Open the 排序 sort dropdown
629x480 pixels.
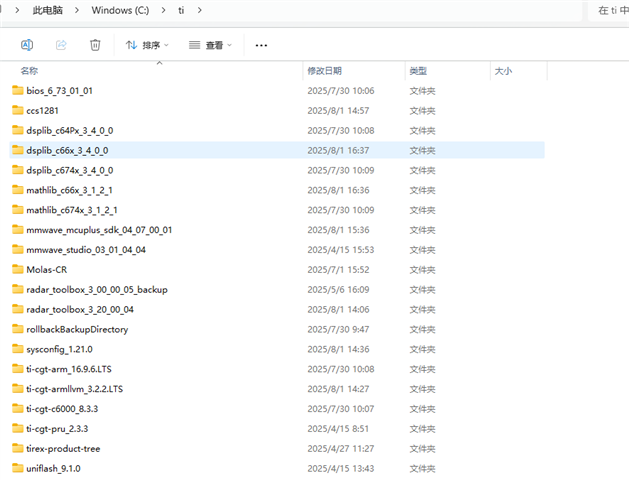coord(147,45)
